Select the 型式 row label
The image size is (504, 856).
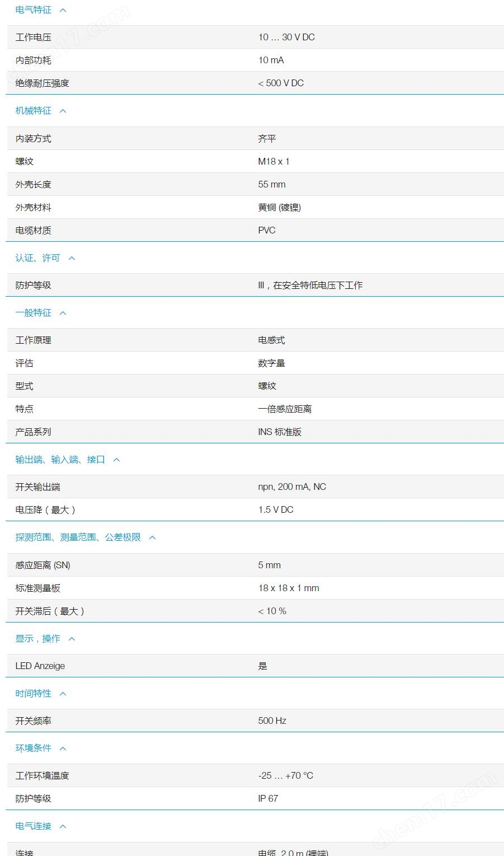(25, 386)
